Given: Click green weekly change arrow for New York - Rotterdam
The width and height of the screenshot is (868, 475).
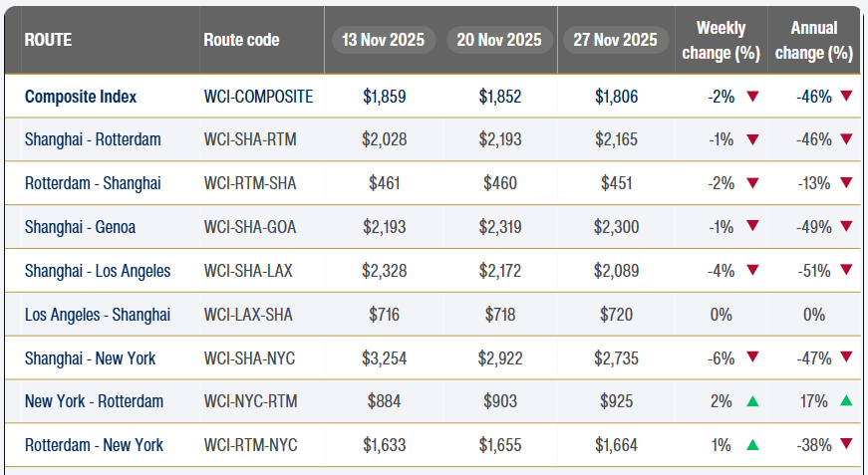Looking at the screenshot, I should (x=752, y=401).
